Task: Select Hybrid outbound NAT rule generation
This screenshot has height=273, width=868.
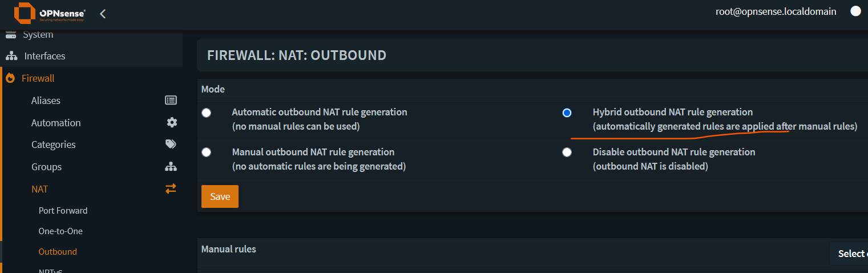Action: [567, 113]
